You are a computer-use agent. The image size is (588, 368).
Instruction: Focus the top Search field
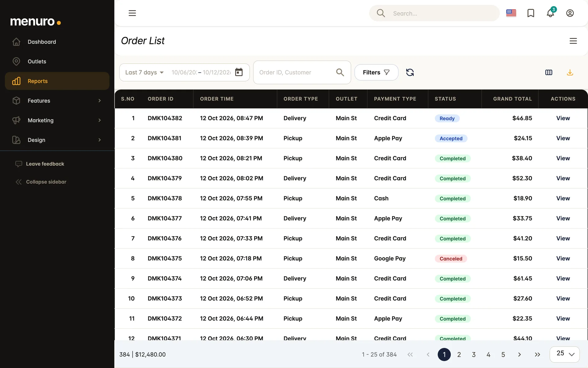tap(434, 13)
